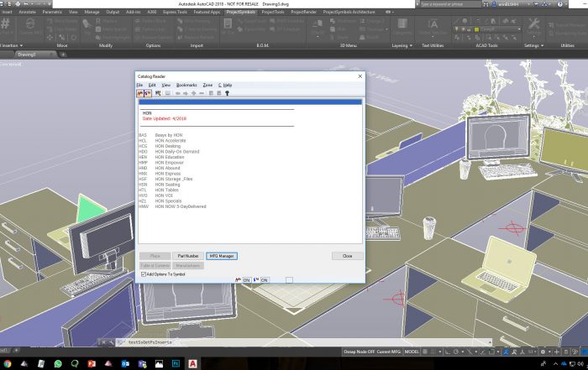Toggle the S ON indicator button
588x370 pixels.
[265, 279]
